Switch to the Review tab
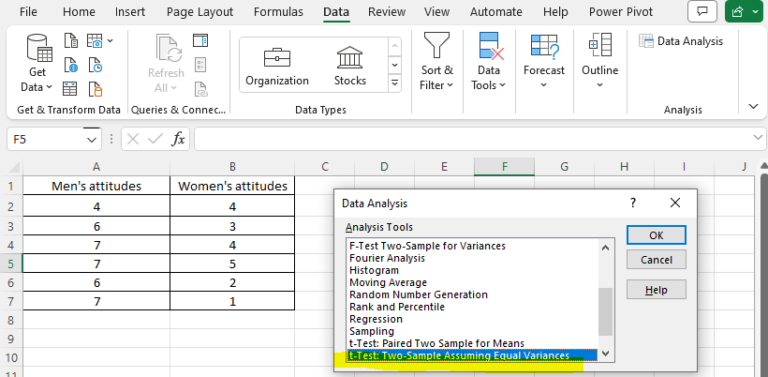 coord(387,12)
